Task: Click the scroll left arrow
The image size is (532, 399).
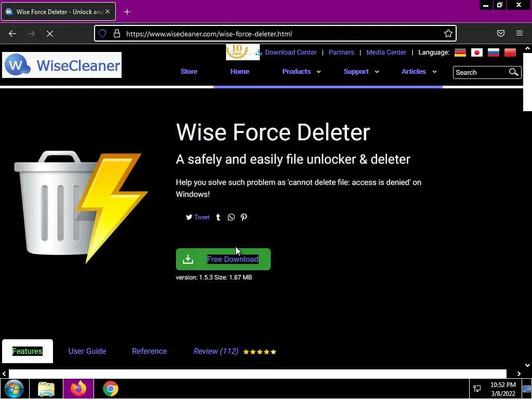Action: point(4,374)
